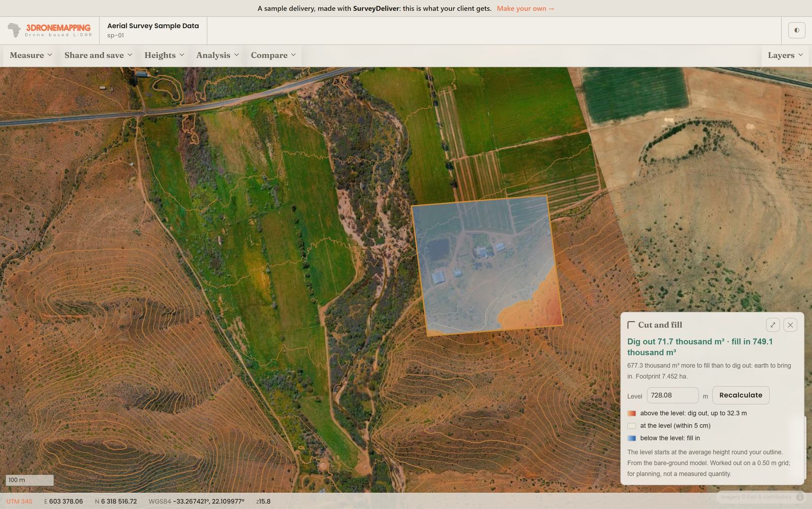This screenshot has height=509, width=812.
Task: Expand the Cut and fill panel
Action: (x=772, y=325)
